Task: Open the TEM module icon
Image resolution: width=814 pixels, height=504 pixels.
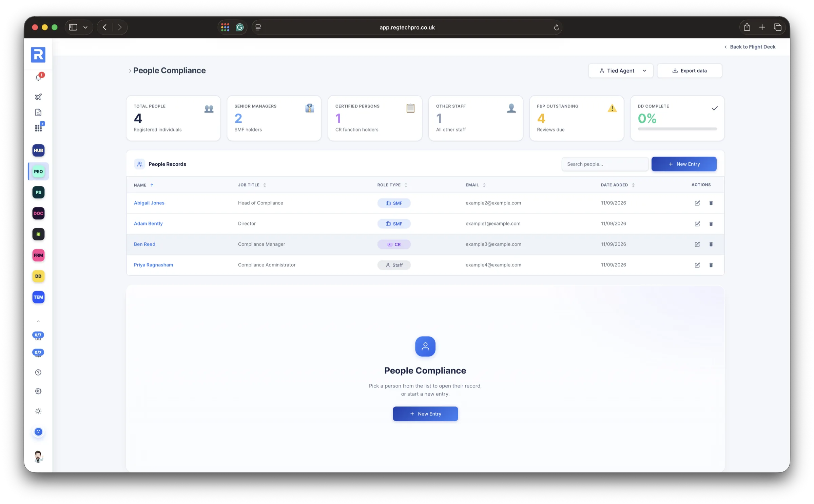Action: pos(38,297)
